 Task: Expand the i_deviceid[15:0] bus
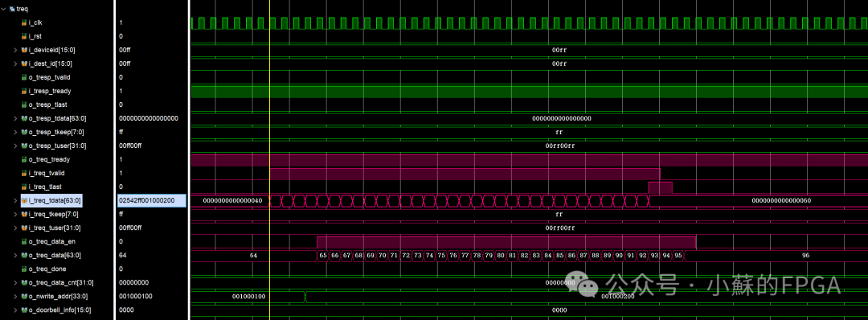[x=15, y=50]
